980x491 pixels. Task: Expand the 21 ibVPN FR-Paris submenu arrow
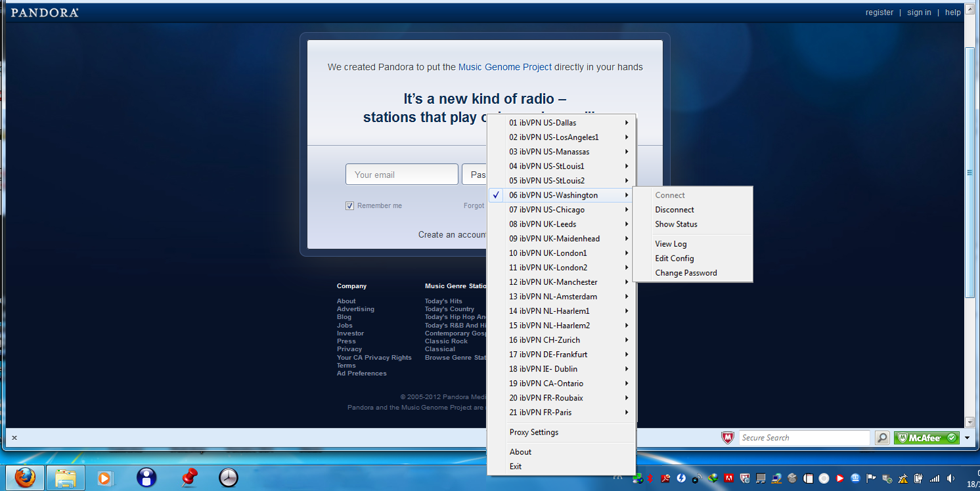627,412
